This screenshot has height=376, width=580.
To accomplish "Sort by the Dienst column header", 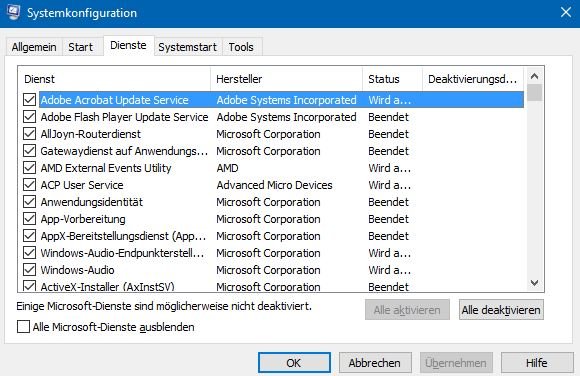I will point(114,79).
